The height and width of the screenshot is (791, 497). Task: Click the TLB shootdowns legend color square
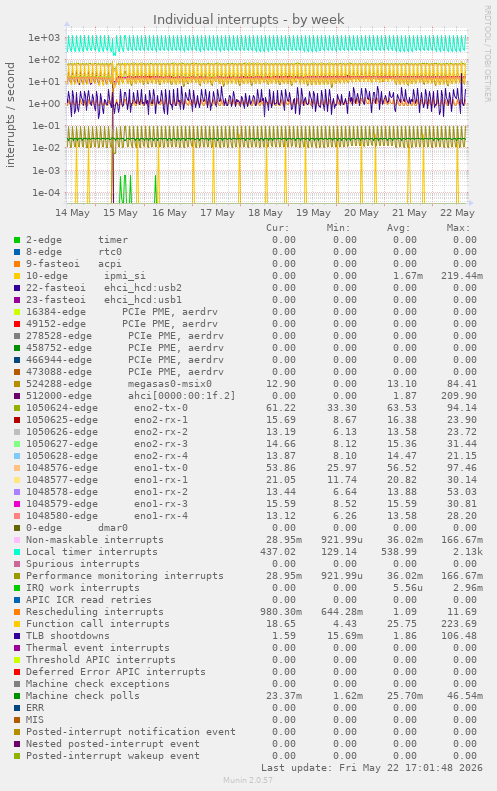(x=17, y=636)
